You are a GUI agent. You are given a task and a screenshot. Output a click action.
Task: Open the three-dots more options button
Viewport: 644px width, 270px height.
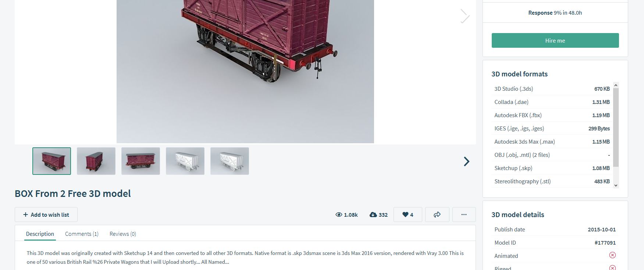coord(464,215)
